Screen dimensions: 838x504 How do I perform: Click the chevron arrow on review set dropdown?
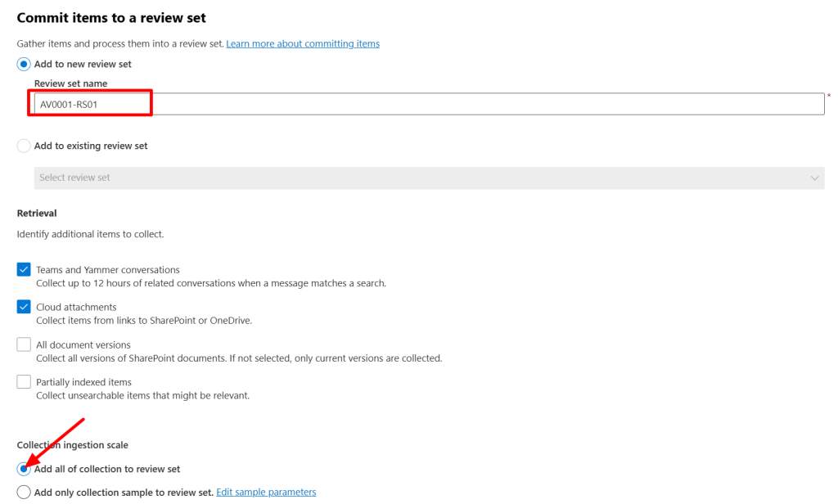click(814, 178)
